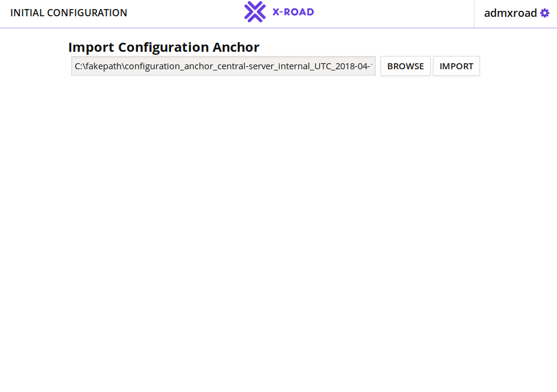Click the anchor file path input field
The width and height of the screenshot is (557, 392).
223,66
